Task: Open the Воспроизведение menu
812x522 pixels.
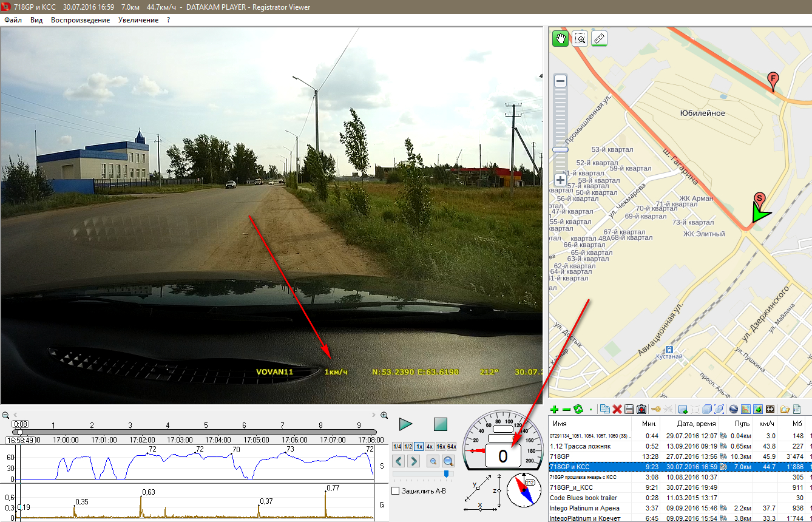Action: [80, 20]
